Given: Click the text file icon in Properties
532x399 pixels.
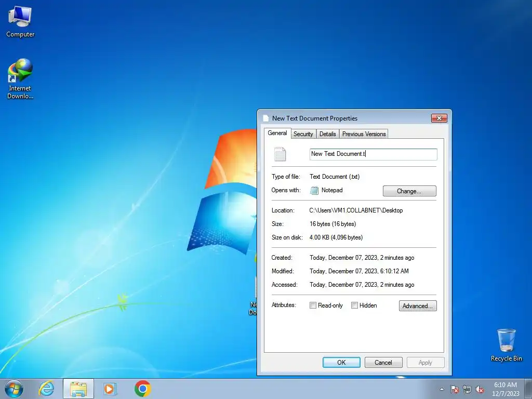Looking at the screenshot, I should click(x=280, y=154).
